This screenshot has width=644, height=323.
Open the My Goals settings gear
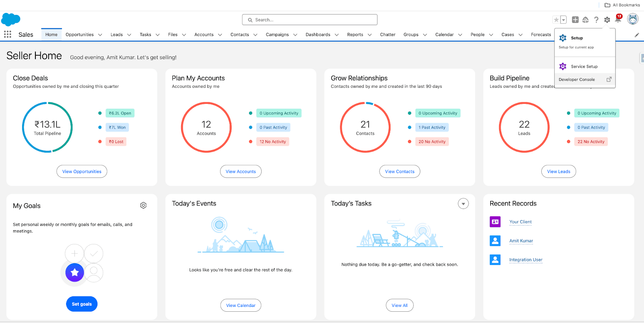(x=143, y=205)
